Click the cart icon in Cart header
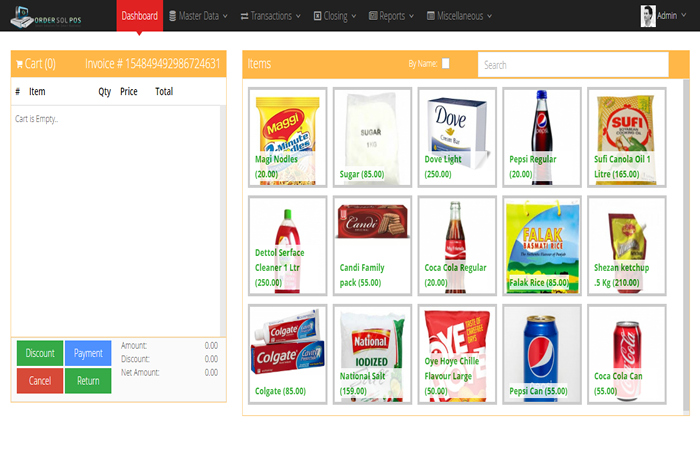Screen dimensions: 700x467 (x=19, y=64)
